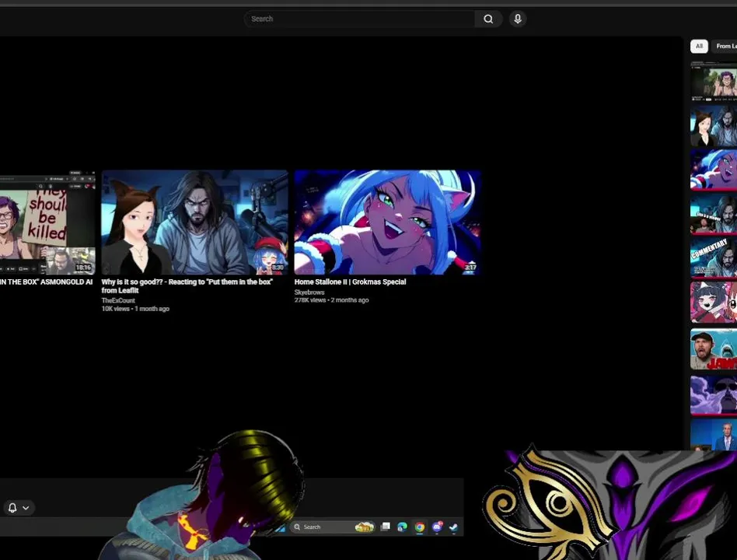Click the taskbar Search box
The height and width of the screenshot is (560, 737).
(x=333, y=527)
